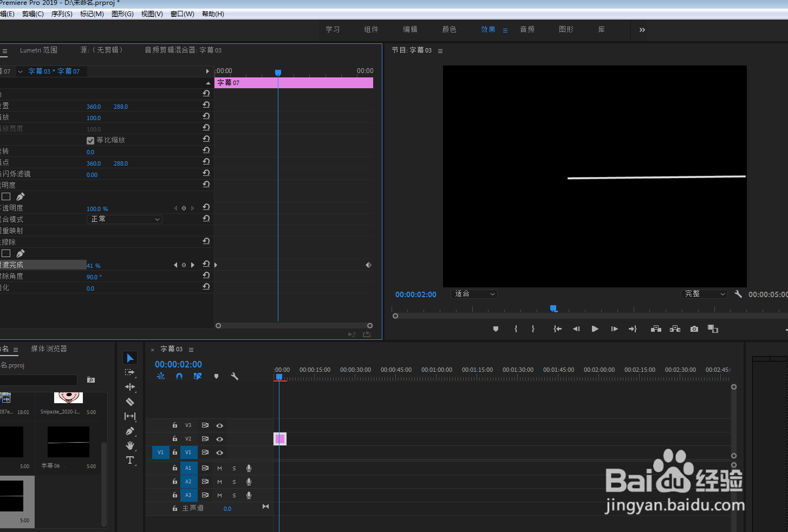Click the Effect Controls timeline playhead
788x532 pixels.
(278, 73)
